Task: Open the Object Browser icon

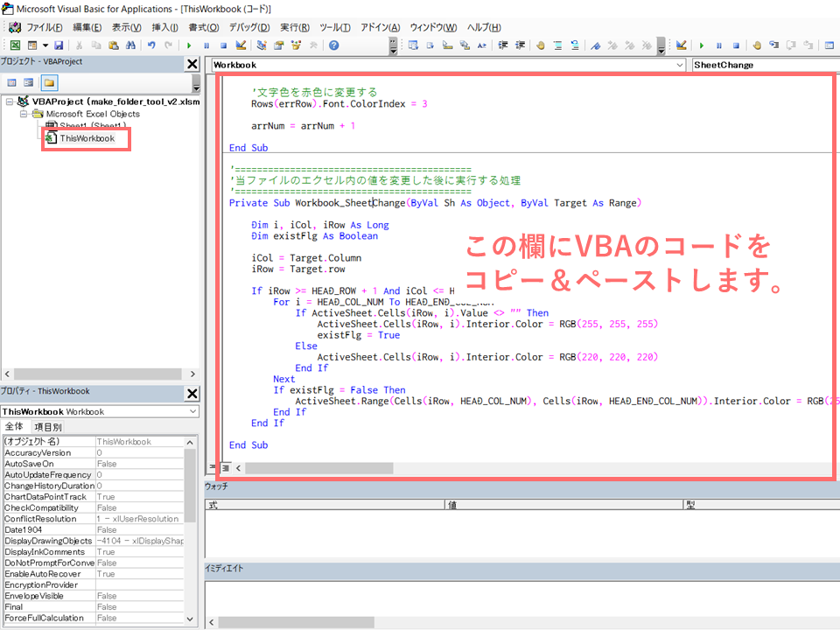Action: [x=296, y=45]
